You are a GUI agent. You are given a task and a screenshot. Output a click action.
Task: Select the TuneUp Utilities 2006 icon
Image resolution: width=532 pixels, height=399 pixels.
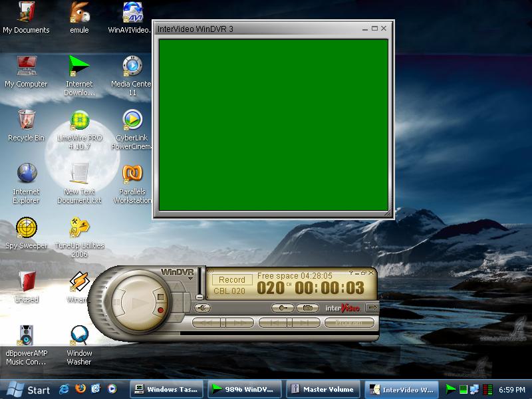[x=79, y=237]
